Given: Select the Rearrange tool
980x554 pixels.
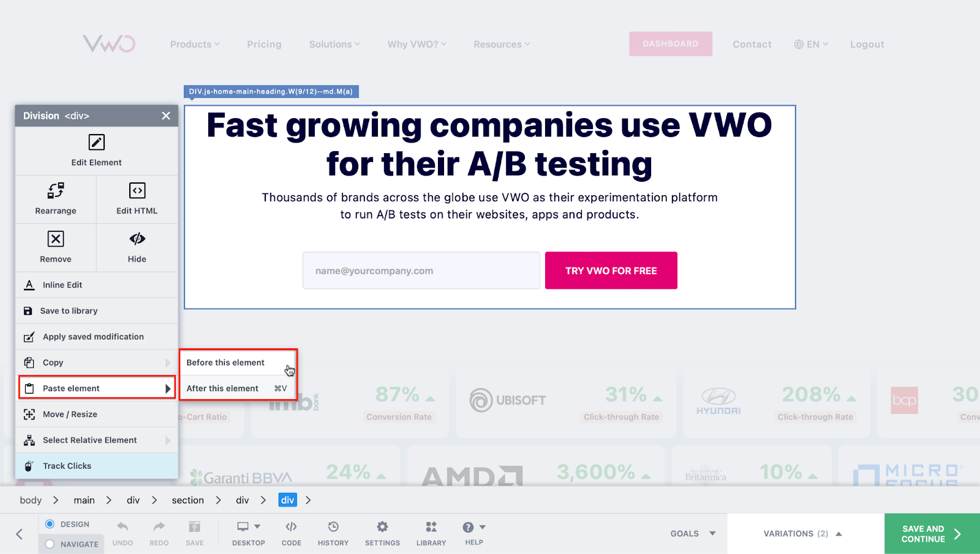Looking at the screenshot, I should click(56, 199).
